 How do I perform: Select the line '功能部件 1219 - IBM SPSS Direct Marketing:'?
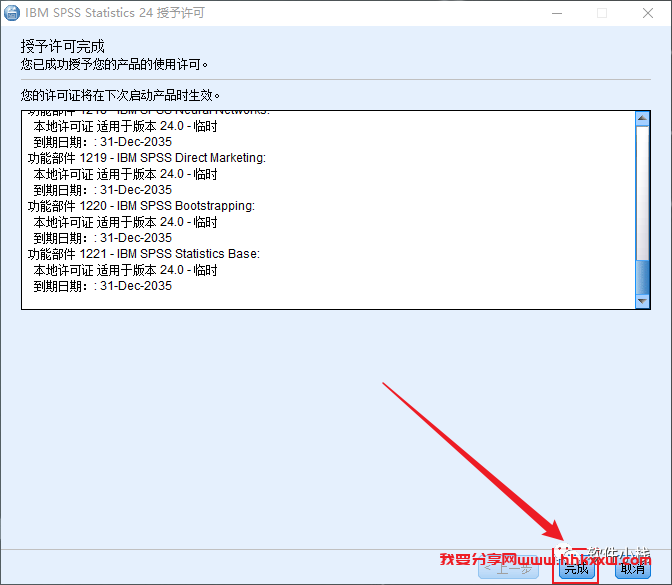pos(147,158)
